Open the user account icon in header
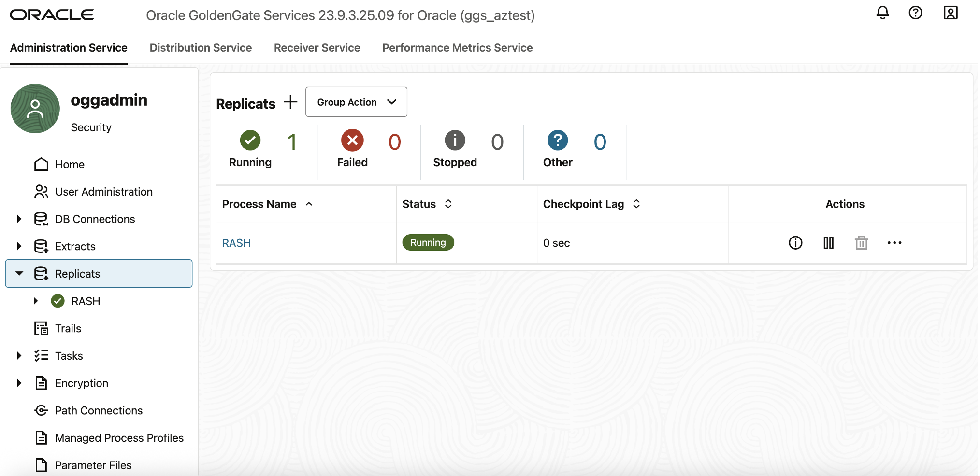 pos(951,13)
